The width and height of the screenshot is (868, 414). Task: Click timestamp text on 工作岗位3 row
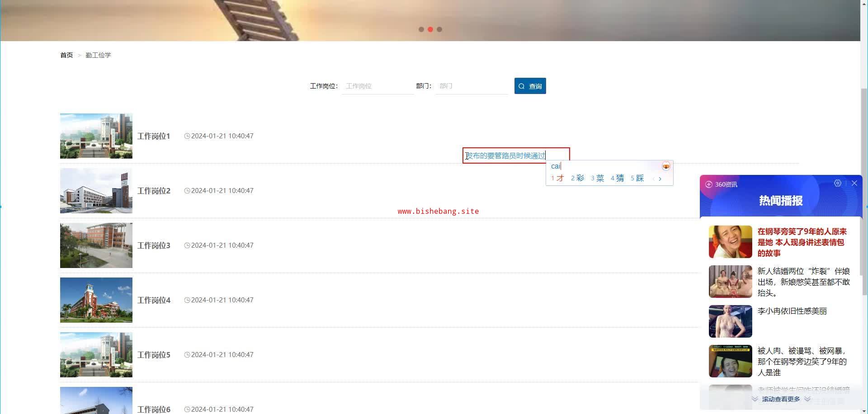(222, 245)
